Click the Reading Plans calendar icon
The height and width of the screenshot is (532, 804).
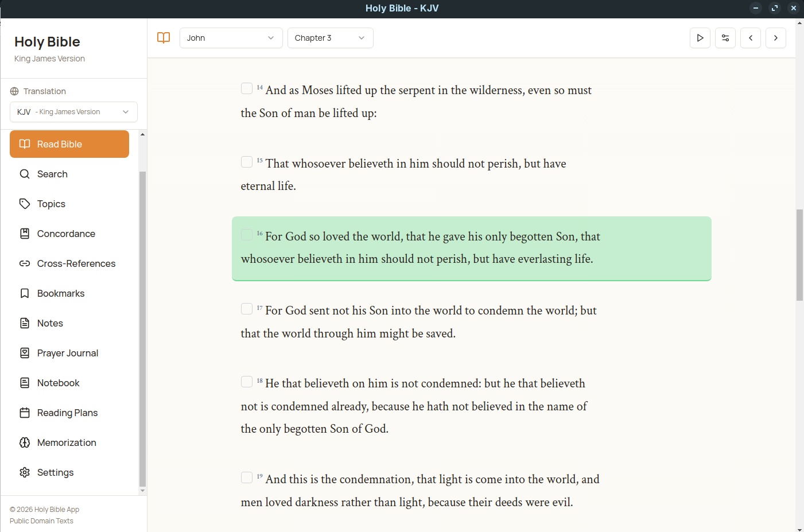click(25, 413)
